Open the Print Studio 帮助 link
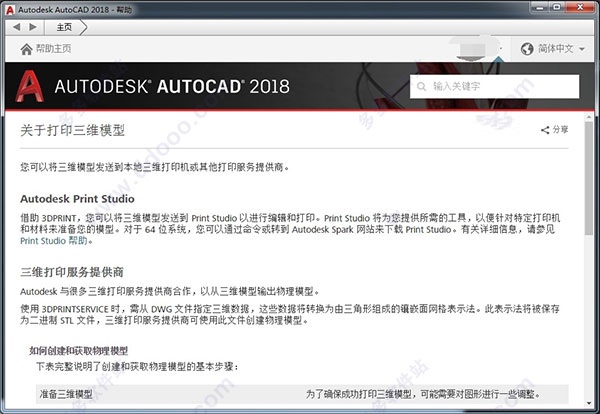The width and height of the screenshot is (600, 414). click(54, 241)
